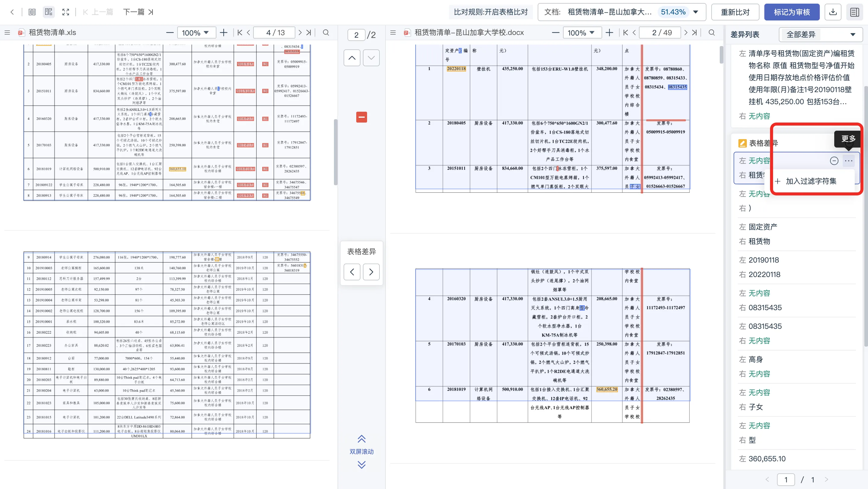Click the back arrow at top left
The width and height of the screenshot is (868, 489).
[12, 12]
